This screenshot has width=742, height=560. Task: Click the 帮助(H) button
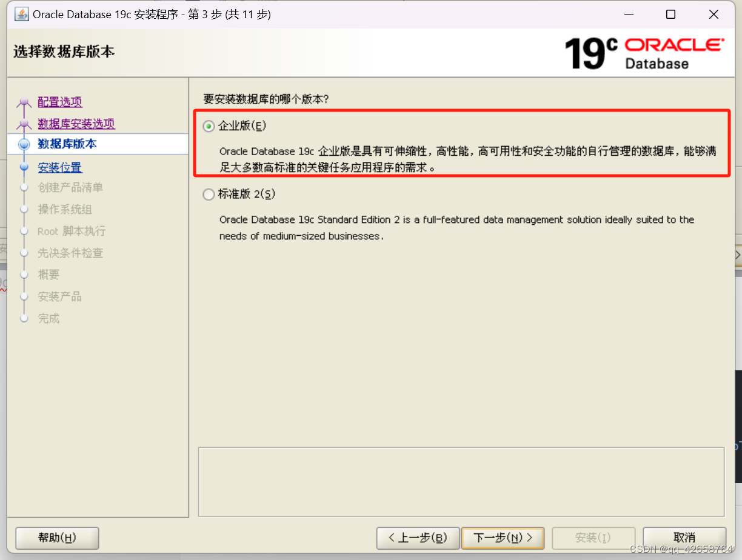coord(57,538)
